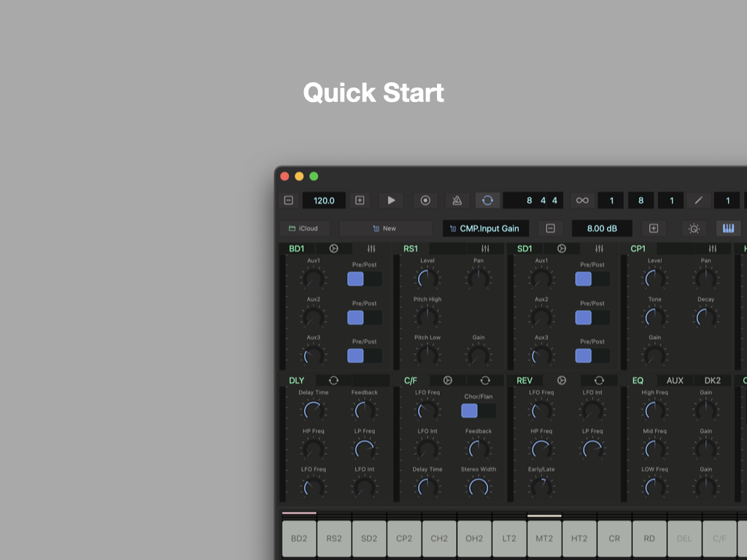Open the CP1 channel mixer sliders icon
The width and height of the screenshot is (747, 560).
(x=712, y=249)
